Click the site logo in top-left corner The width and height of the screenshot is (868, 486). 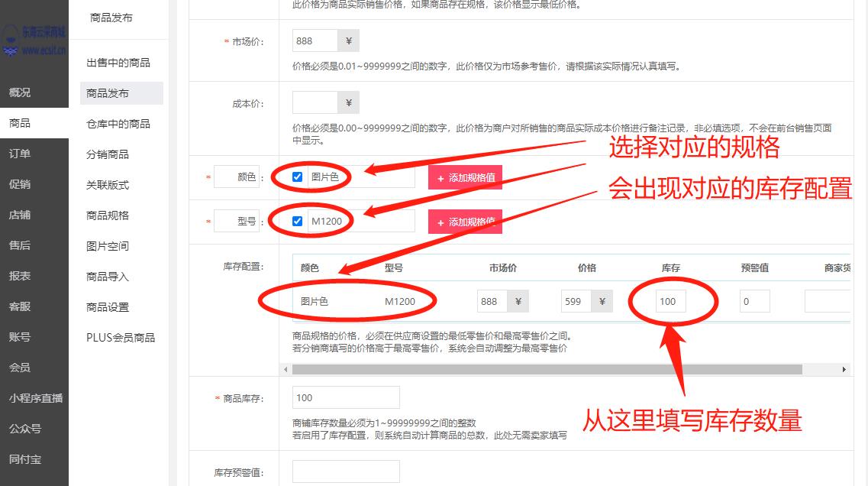click(34, 41)
